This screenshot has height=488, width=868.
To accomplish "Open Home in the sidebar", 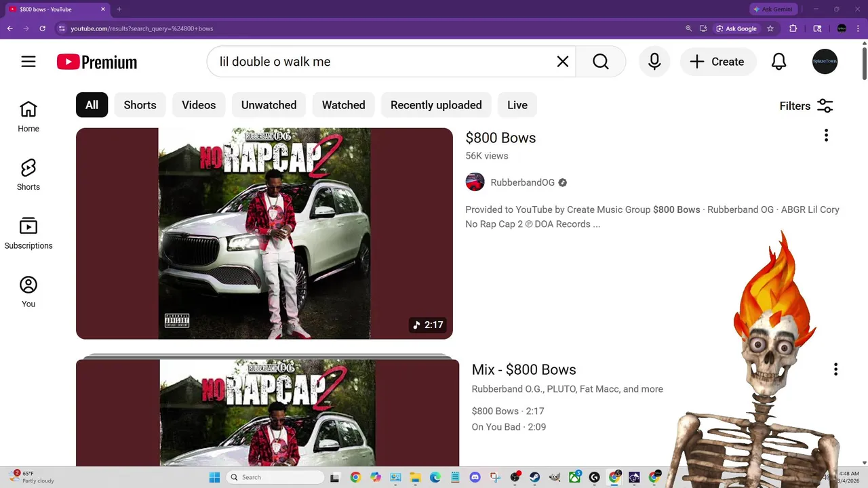I will pos(28,117).
